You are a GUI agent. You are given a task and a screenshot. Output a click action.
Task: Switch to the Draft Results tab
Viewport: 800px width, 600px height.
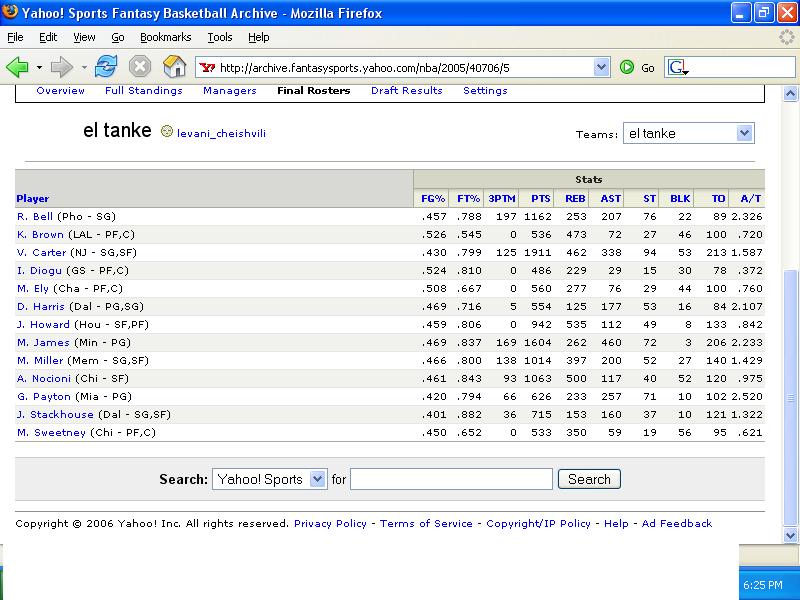pos(407,90)
